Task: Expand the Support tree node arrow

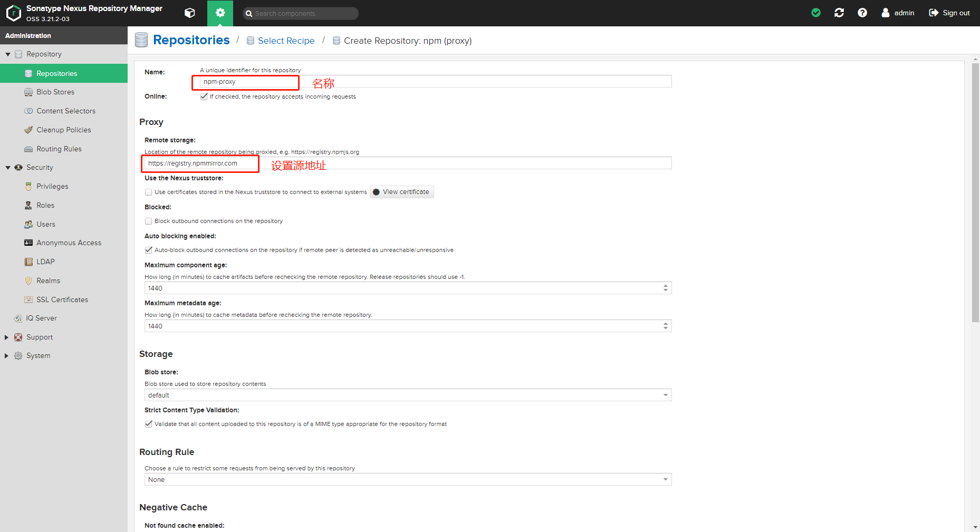Action: pos(6,337)
